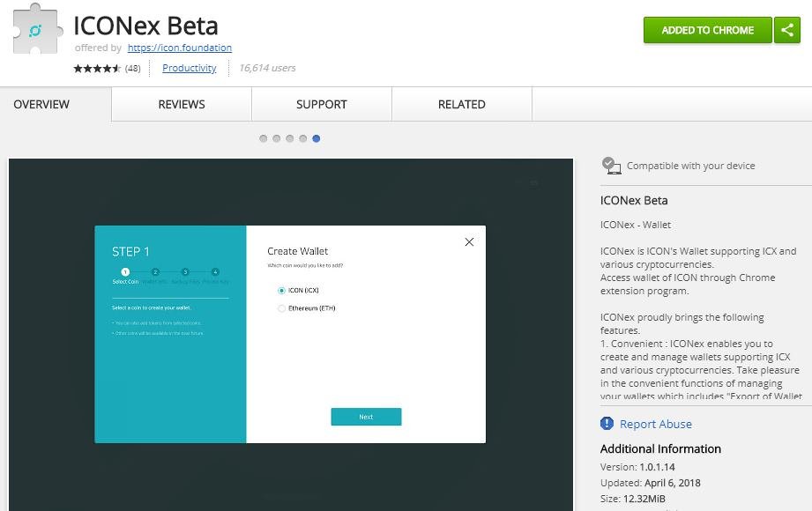The image size is (812, 511).
Task: Click the Select a coin instruction text
Action: [x=152, y=307]
